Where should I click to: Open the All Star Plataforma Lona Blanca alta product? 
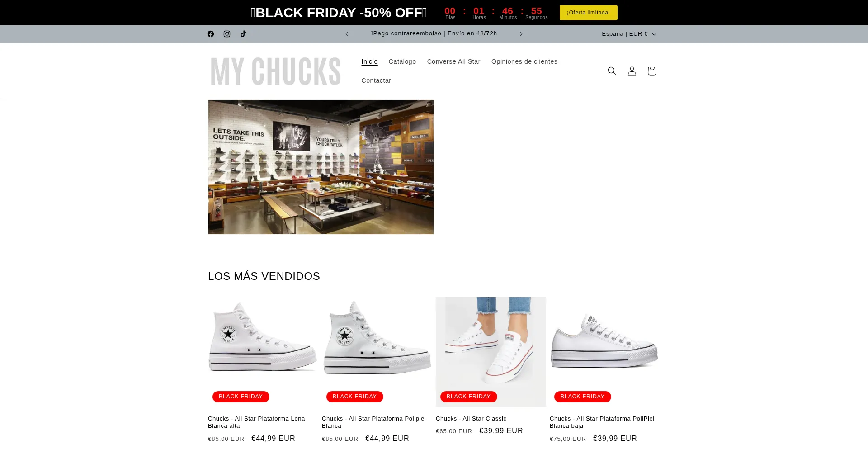(x=256, y=422)
